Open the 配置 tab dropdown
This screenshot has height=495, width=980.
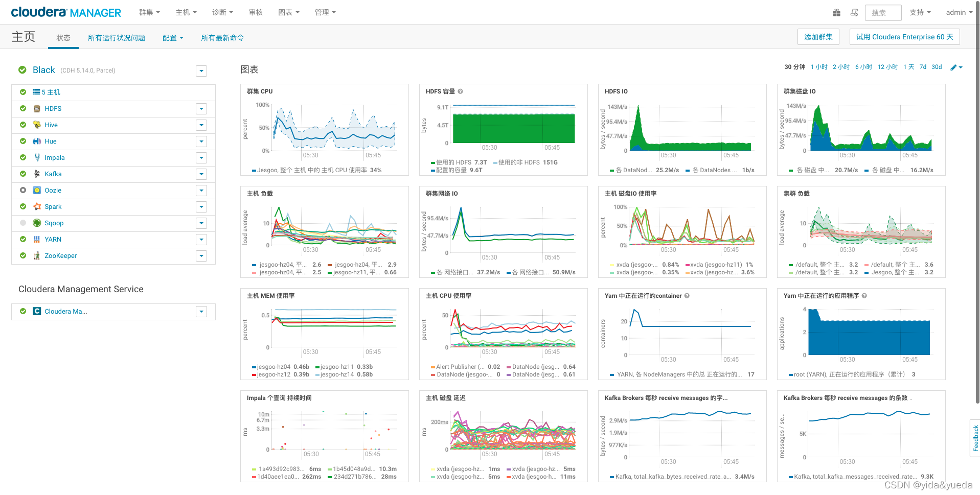pos(173,38)
